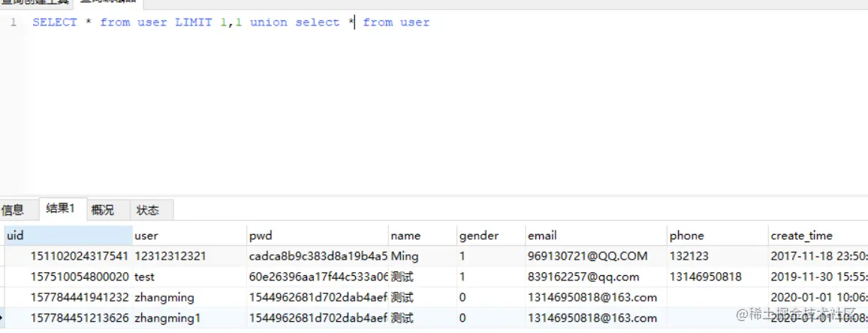This screenshot has width=868, height=333.
Task: Click name cell 测试 in test row
Action: point(423,277)
